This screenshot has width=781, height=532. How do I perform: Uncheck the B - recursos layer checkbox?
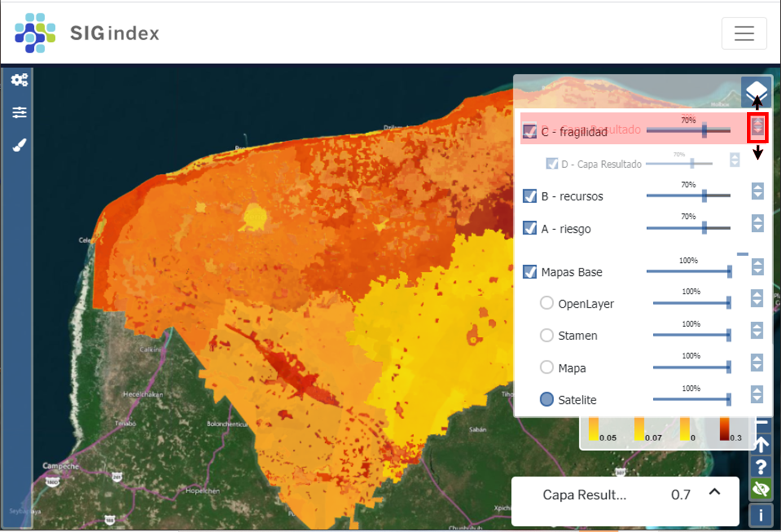click(529, 196)
